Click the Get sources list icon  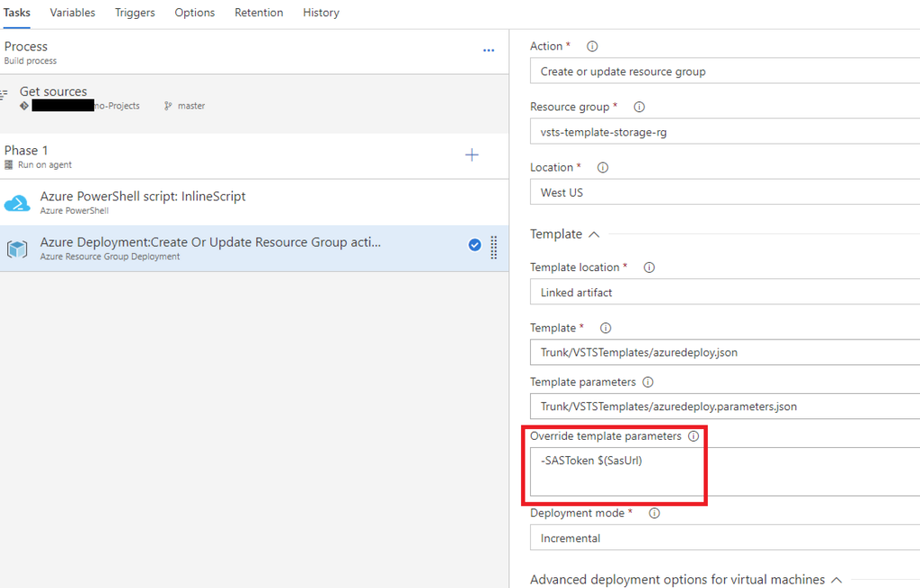[x=4, y=93]
